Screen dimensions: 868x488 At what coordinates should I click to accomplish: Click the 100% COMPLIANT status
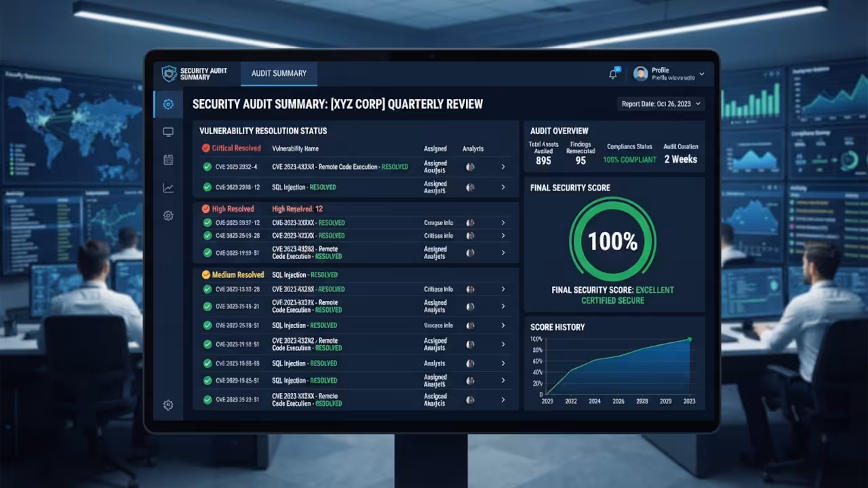click(630, 160)
